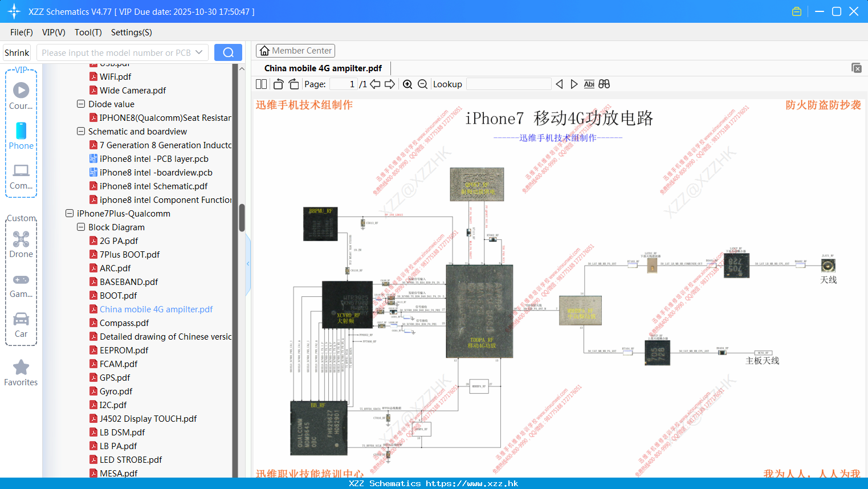
Task: Open Compass.pdf
Action: tap(124, 323)
